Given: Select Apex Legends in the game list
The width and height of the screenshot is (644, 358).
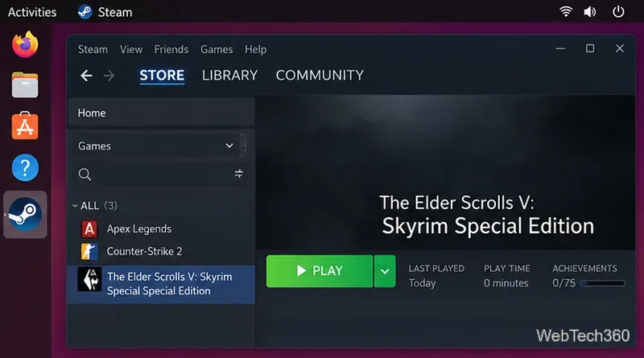Looking at the screenshot, I should coord(161,229).
